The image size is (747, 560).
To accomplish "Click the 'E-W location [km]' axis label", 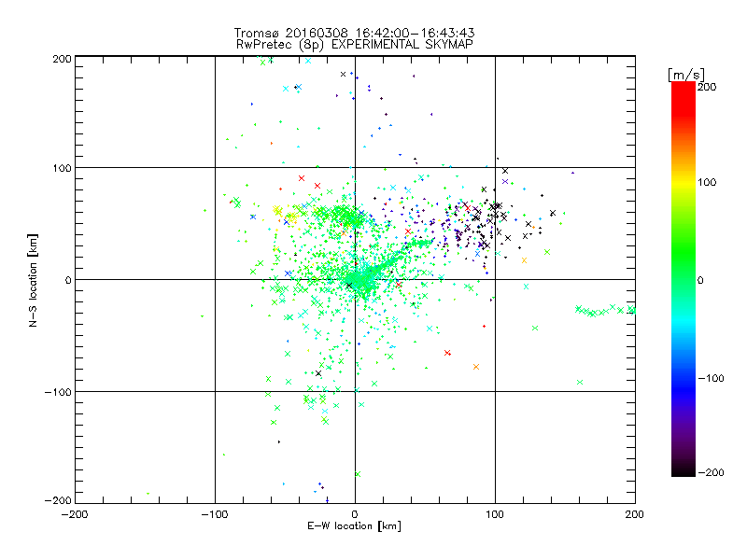I will point(354,525).
